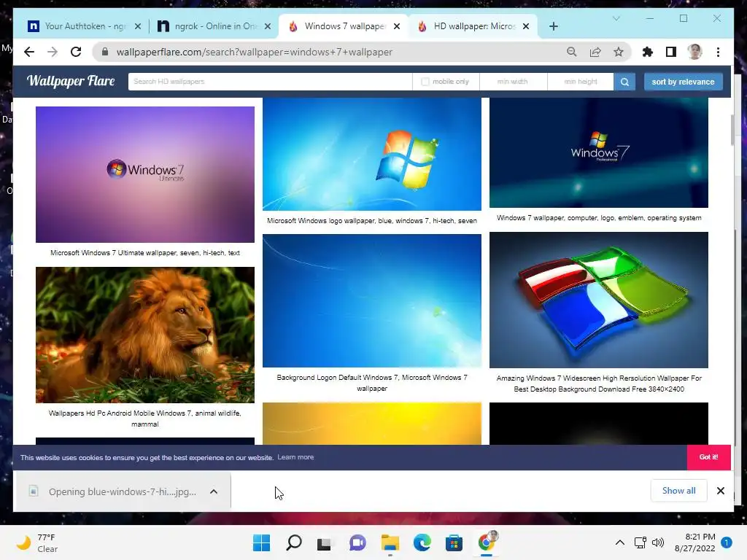Click Chrome icon on taskbar
The height and width of the screenshot is (560, 747).
487,542
